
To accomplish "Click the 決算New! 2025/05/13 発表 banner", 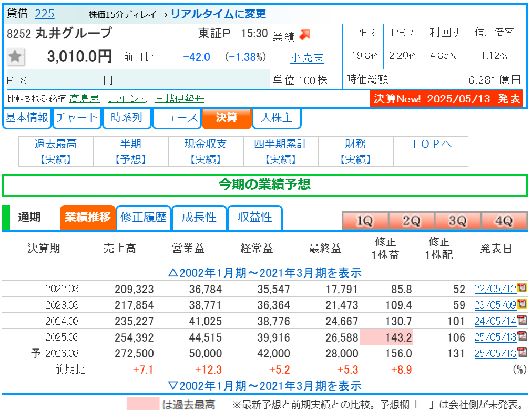I will pyautogui.click(x=446, y=99).
